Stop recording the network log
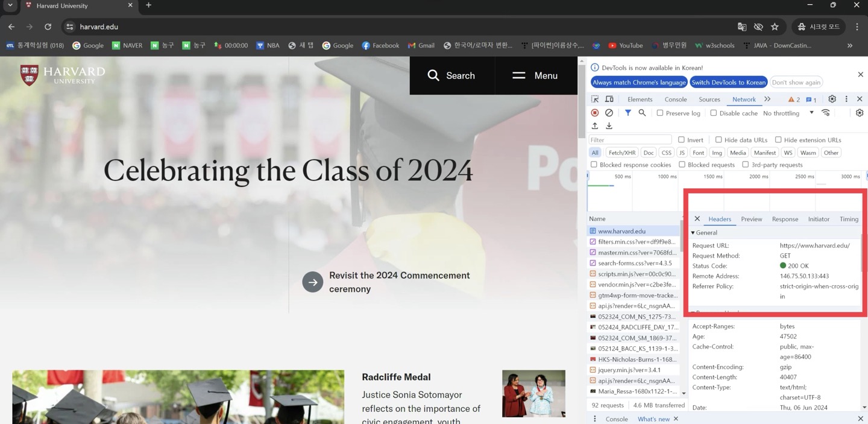 pyautogui.click(x=595, y=113)
